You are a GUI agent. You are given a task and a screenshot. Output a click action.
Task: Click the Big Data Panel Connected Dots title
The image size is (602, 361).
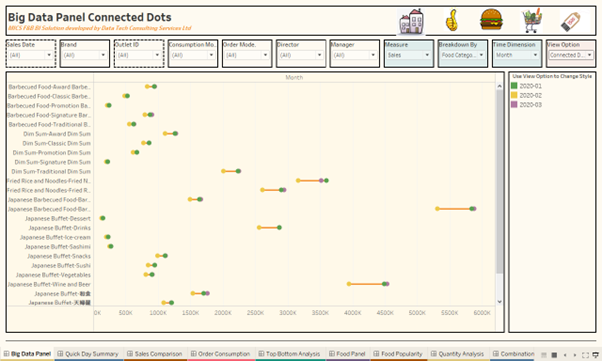tap(90, 17)
